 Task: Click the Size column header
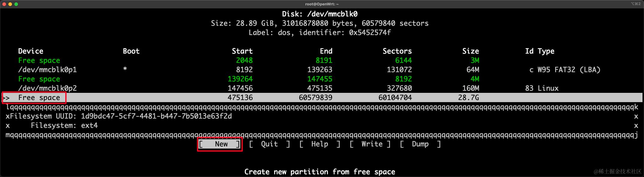(x=470, y=51)
